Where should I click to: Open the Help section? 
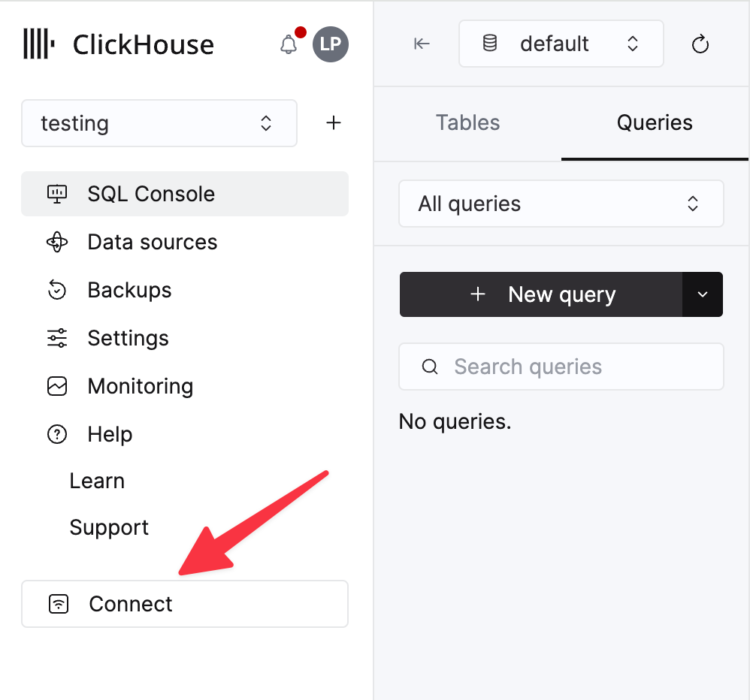(x=110, y=434)
